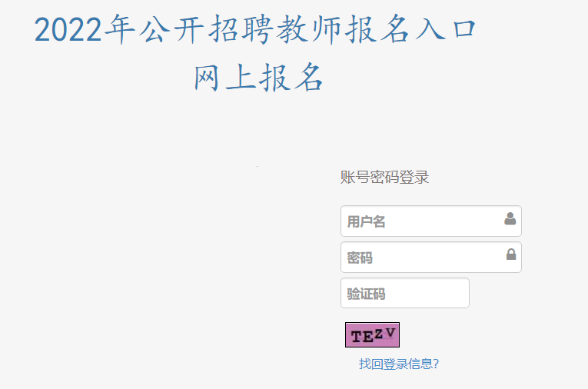Focus the 验证码 captcha input field
Viewport: 588px width, 389px height.
(404, 293)
